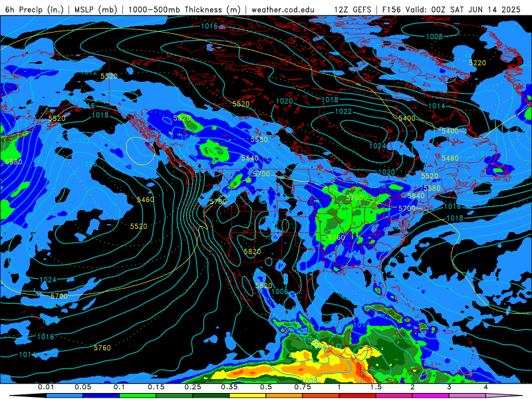Click the 0.01 legend value

[46, 387]
